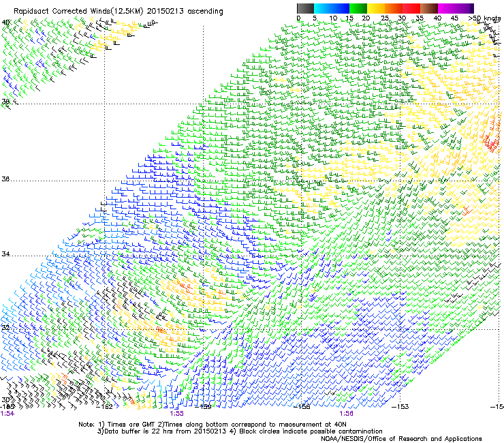Click the latitude label '40'
Screen dimensions: 504x443
pyautogui.click(x=5, y=22)
